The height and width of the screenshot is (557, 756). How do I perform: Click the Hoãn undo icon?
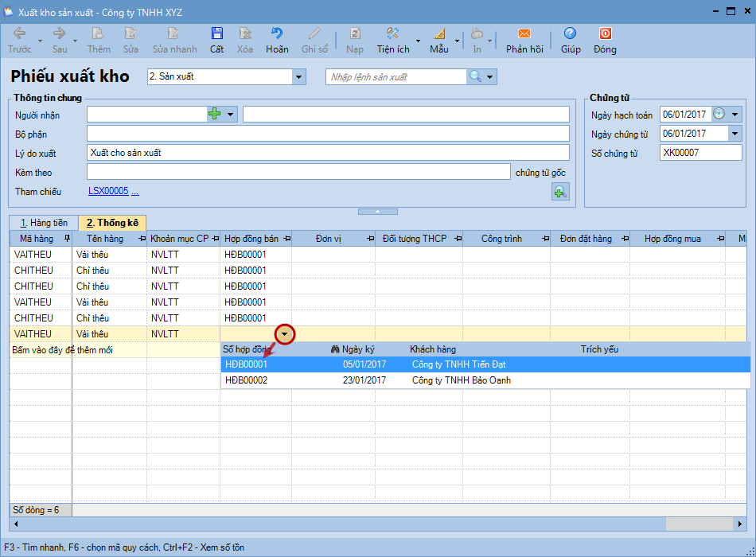277,33
